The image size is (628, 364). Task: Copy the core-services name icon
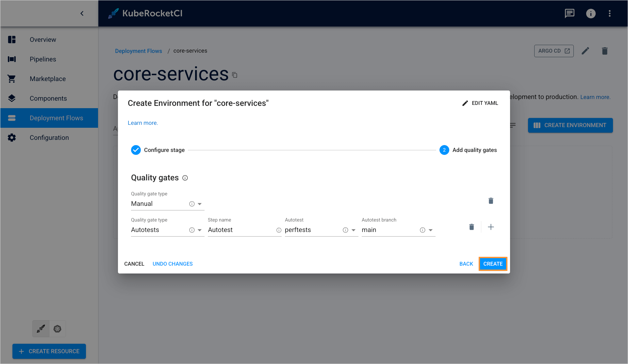pyautogui.click(x=235, y=75)
